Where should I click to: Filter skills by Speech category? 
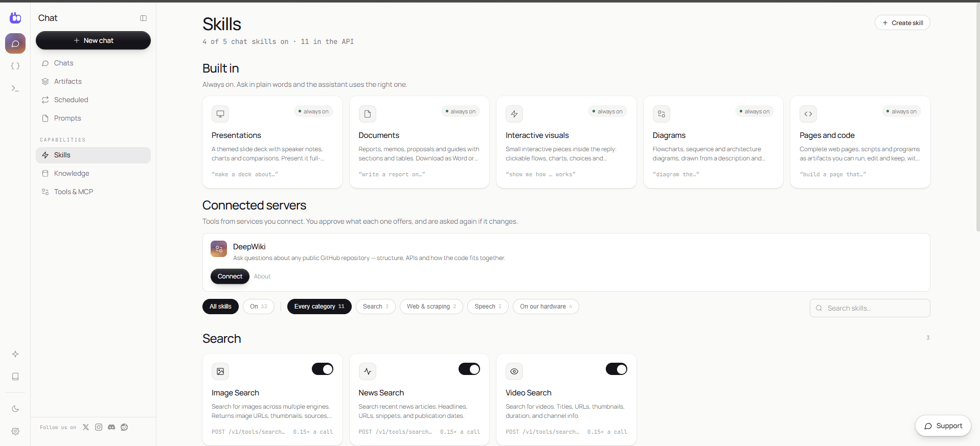[x=488, y=307]
